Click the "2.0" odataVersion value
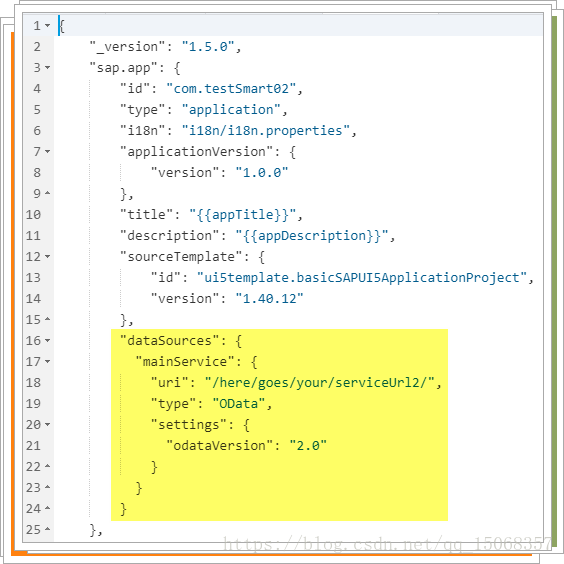The height and width of the screenshot is (564, 564). point(308,446)
